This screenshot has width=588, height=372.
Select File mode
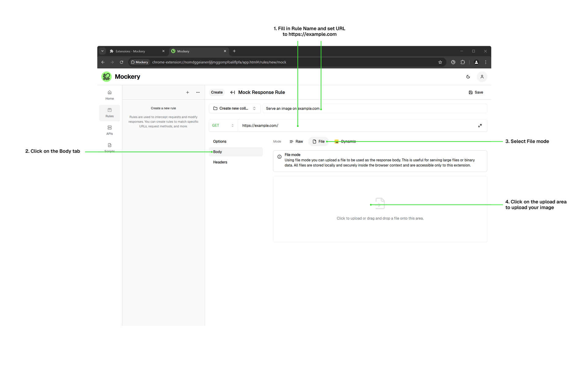(318, 141)
